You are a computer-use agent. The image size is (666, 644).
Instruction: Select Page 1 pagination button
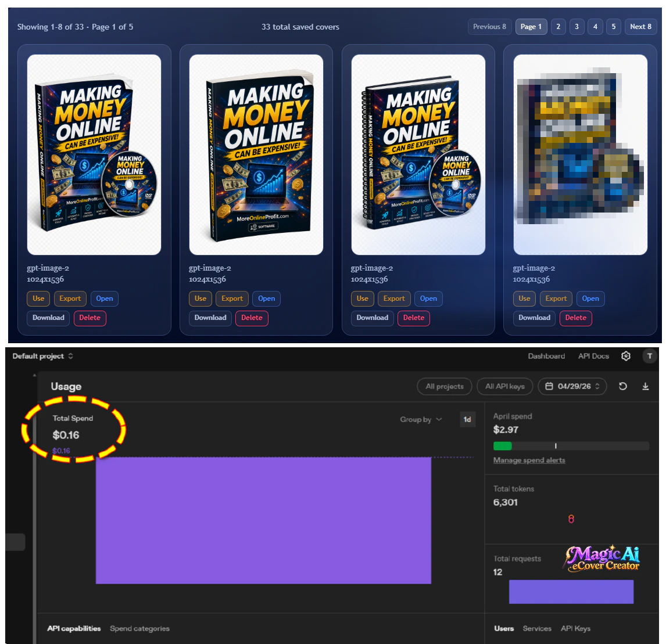pyautogui.click(x=531, y=27)
